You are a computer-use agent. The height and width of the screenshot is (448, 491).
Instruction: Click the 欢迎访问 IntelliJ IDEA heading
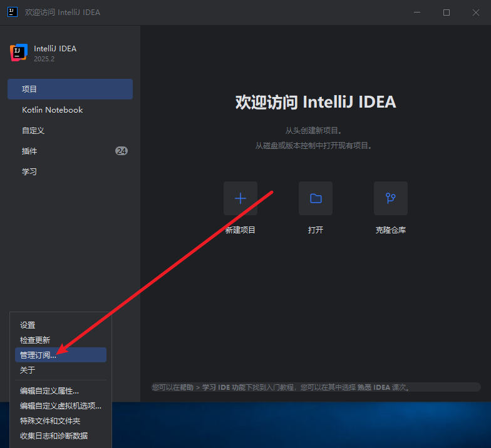(316, 102)
